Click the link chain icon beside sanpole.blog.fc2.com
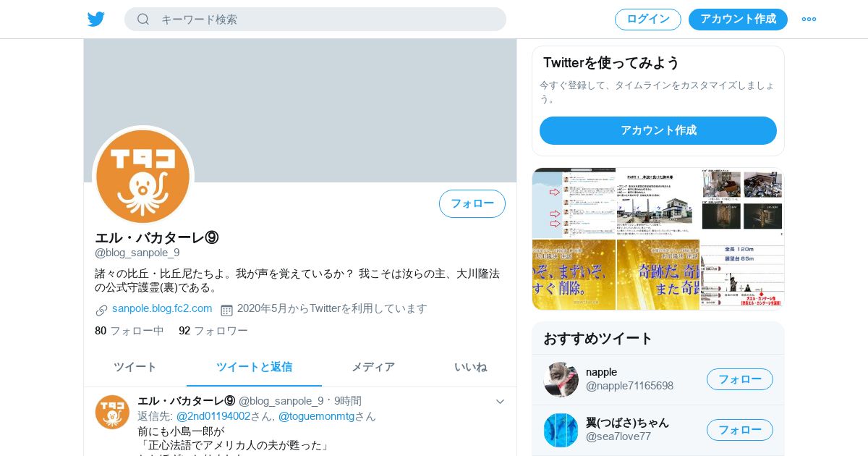Image resolution: width=868 pixels, height=456 pixels. click(x=101, y=310)
